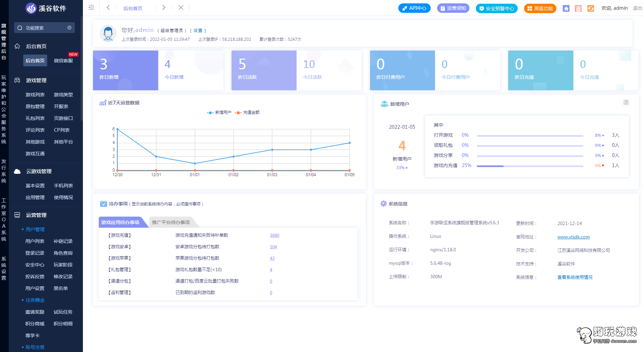644x352 pixels.
Task: Expand 用户管理 submenu group
Action: tap(35, 229)
